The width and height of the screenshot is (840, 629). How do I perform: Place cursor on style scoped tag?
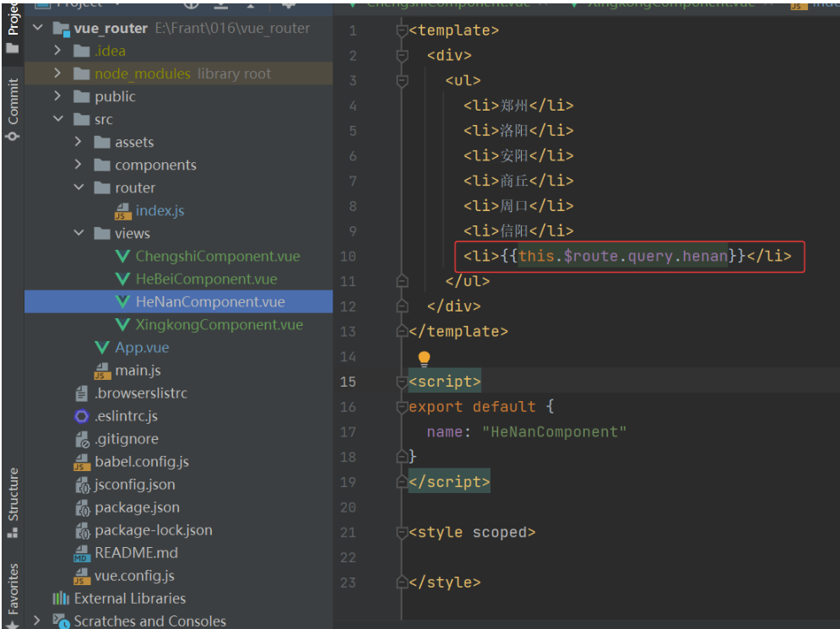(472, 532)
